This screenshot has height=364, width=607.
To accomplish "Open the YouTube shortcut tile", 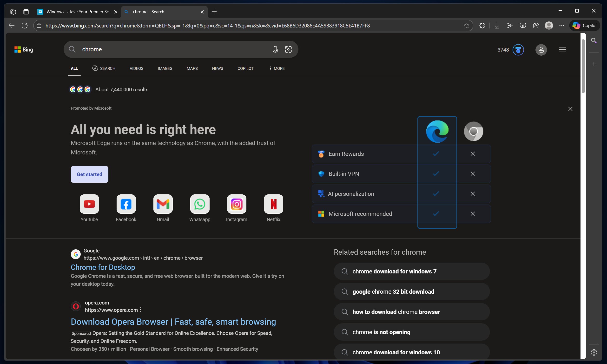I will click(89, 204).
